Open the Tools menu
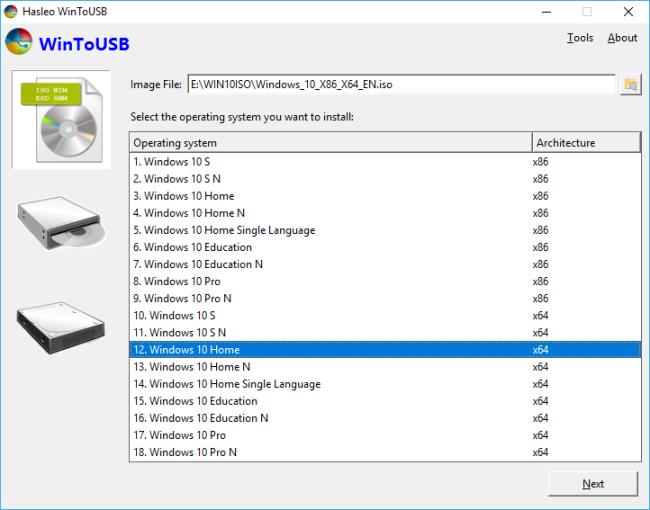This screenshot has width=650, height=510. click(x=579, y=38)
